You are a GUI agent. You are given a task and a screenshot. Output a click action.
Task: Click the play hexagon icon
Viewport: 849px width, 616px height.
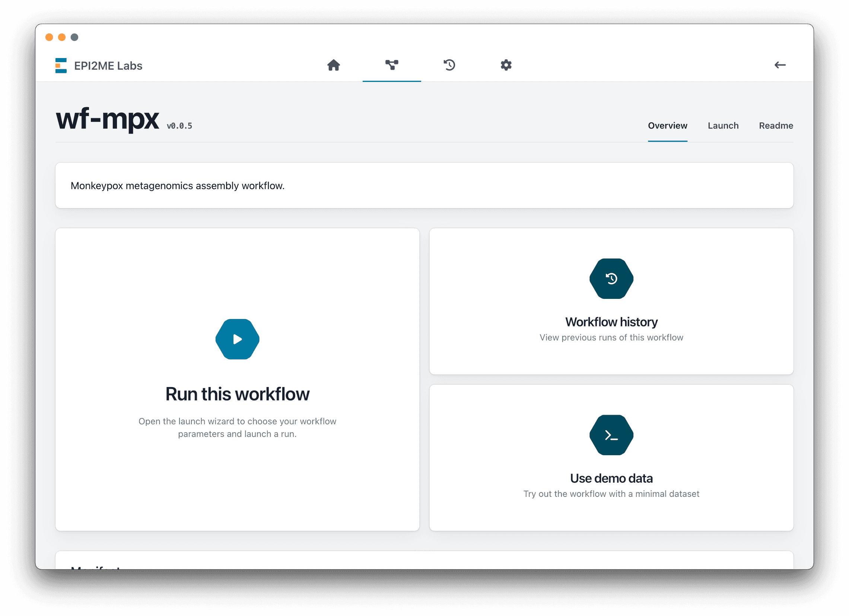point(237,339)
